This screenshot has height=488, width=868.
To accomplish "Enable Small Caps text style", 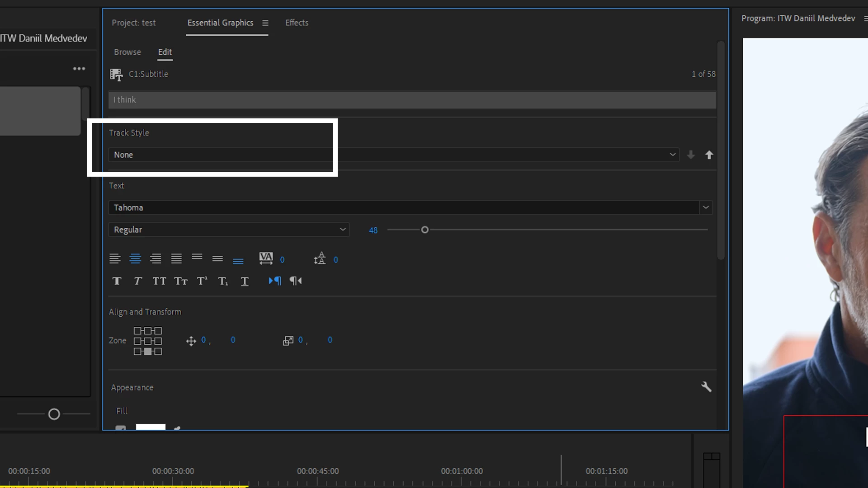I will tap(180, 281).
